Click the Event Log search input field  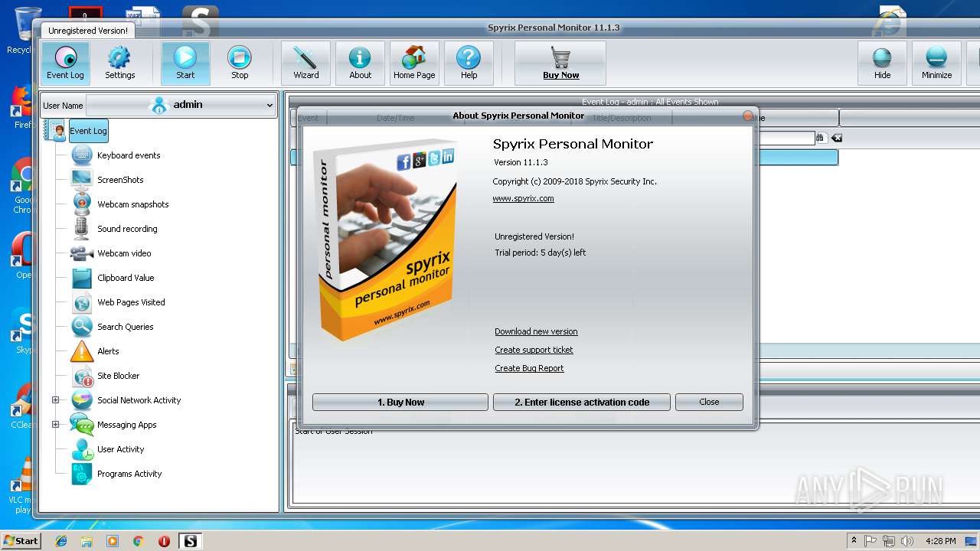pyautogui.click(x=786, y=138)
